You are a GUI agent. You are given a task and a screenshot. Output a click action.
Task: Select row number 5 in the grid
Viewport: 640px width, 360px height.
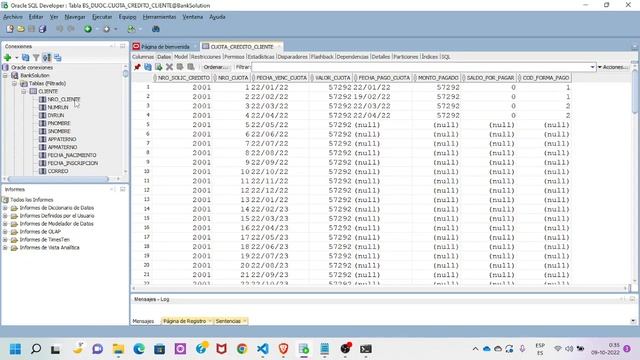(x=148, y=124)
